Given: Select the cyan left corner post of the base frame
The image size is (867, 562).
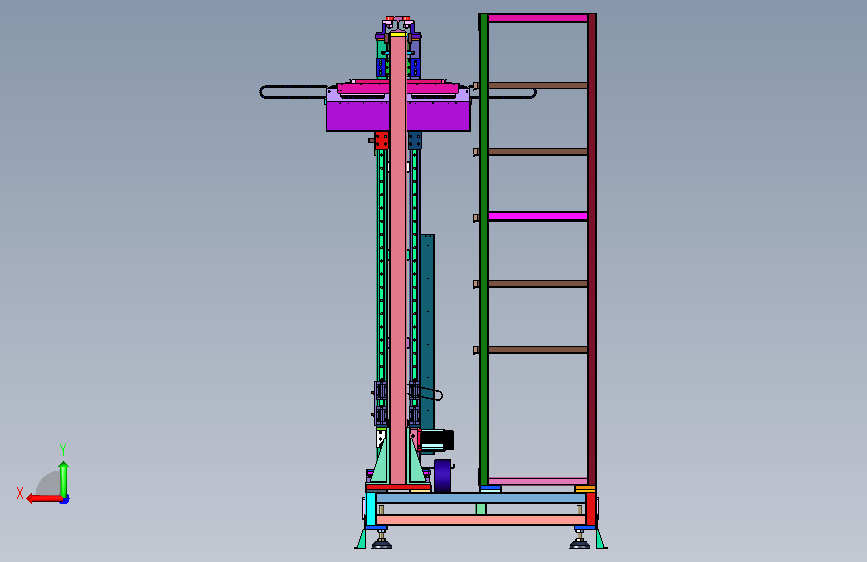Looking at the screenshot, I should [370, 509].
